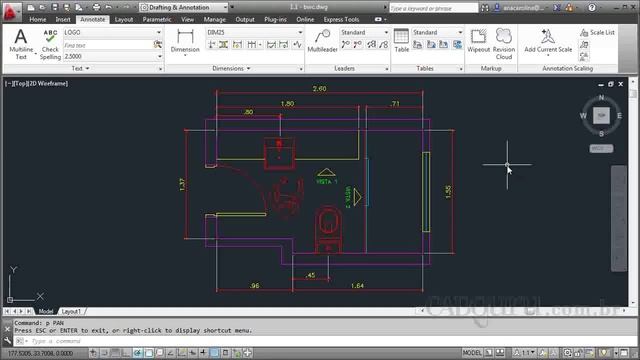Open the Express Tools ribbon tab

tap(341, 19)
